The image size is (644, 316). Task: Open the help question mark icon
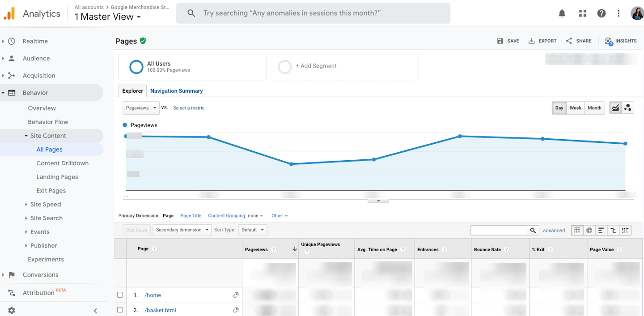point(602,13)
